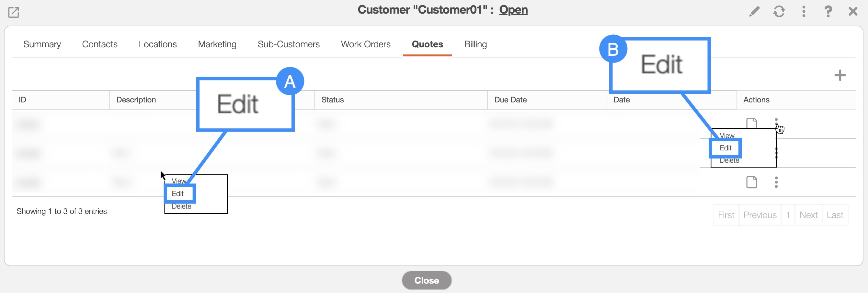Jump to the Last page of entries
This screenshot has height=293, width=868.
coord(835,215)
